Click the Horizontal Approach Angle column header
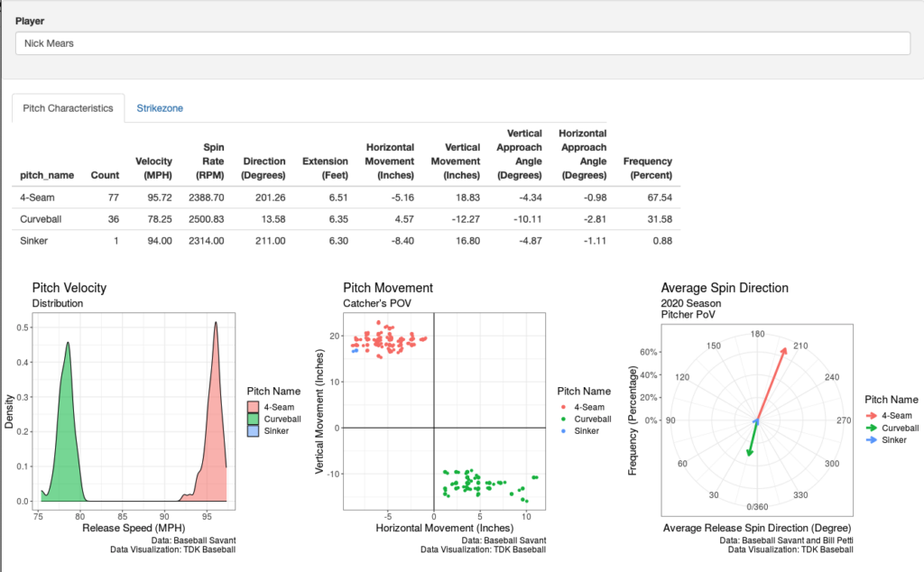 click(x=583, y=153)
